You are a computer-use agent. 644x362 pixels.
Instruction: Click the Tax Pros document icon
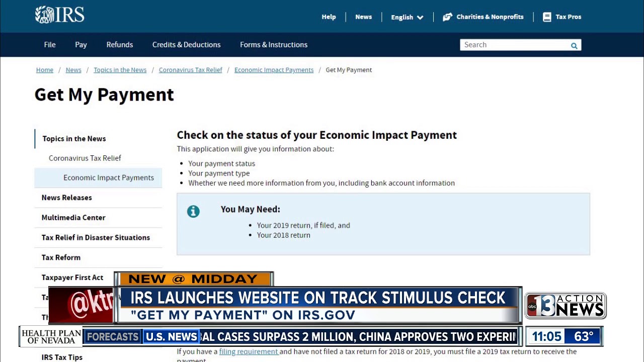click(x=547, y=17)
